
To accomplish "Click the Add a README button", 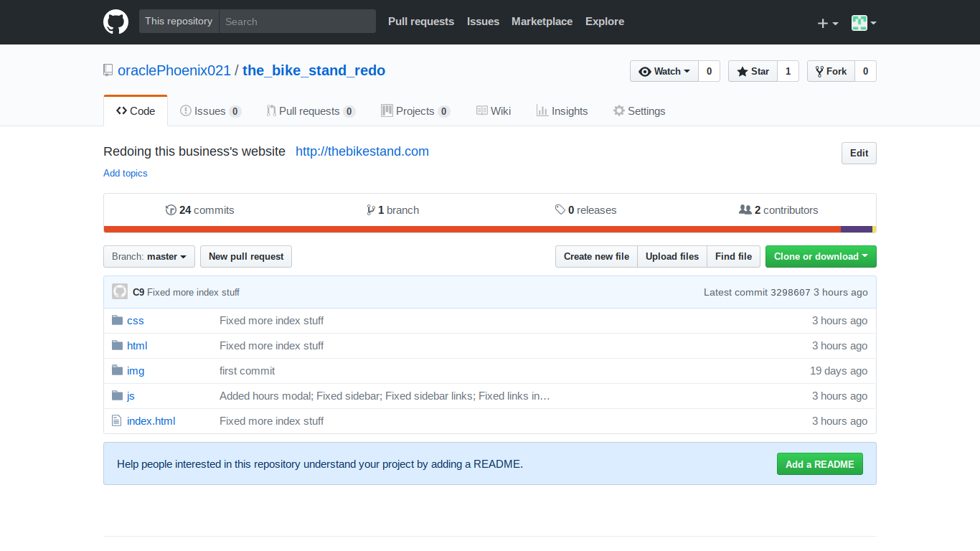I will pyautogui.click(x=819, y=464).
